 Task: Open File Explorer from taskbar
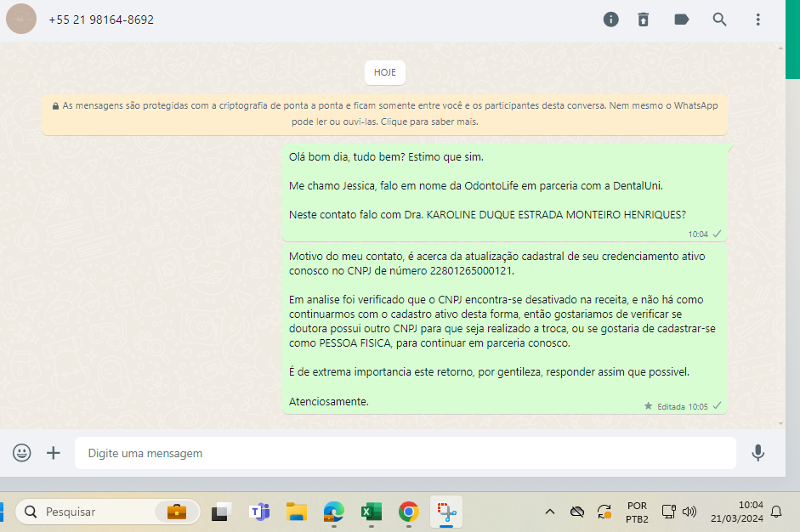pyautogui.click(x=297, y=512)
